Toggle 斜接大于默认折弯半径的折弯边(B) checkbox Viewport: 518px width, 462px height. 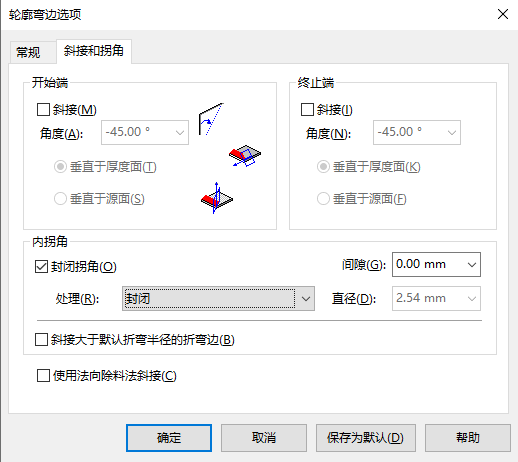41,340
